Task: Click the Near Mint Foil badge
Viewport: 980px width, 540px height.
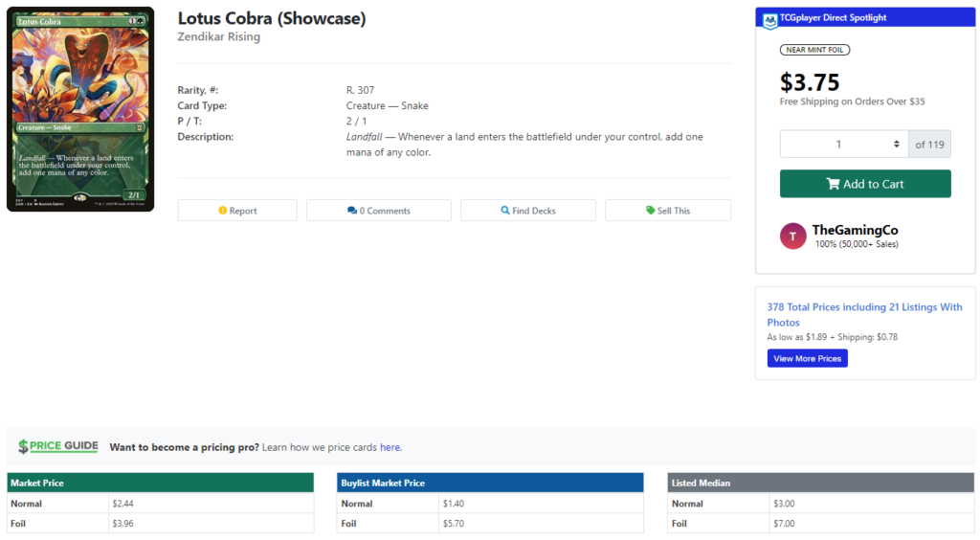Action: coord(814,50)
